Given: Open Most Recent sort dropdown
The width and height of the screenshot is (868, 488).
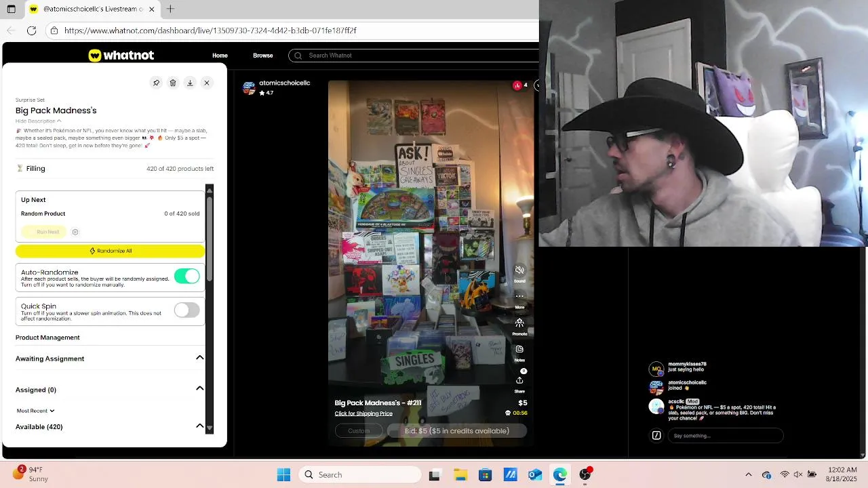Looking at the screenshot, I should click(x=35, y=411).
